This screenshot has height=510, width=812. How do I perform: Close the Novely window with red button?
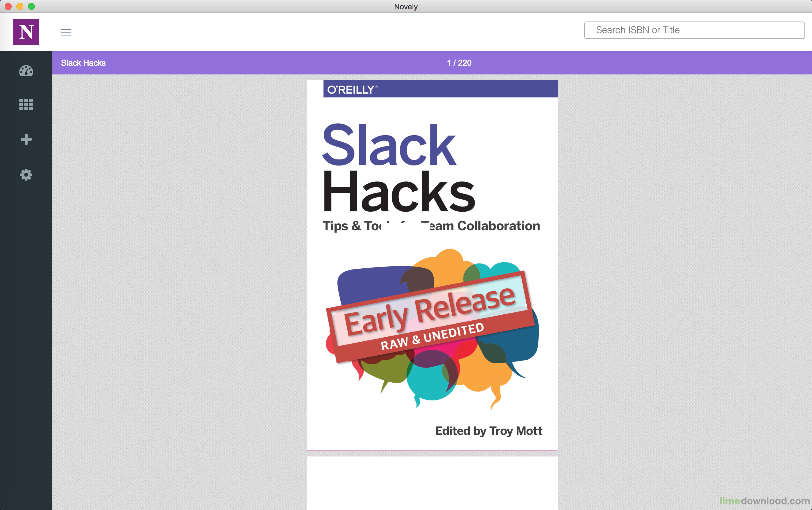(8, 6)
